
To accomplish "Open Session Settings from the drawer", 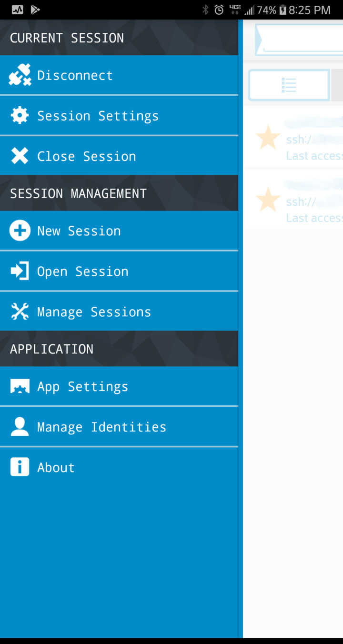I will (119, 116).
